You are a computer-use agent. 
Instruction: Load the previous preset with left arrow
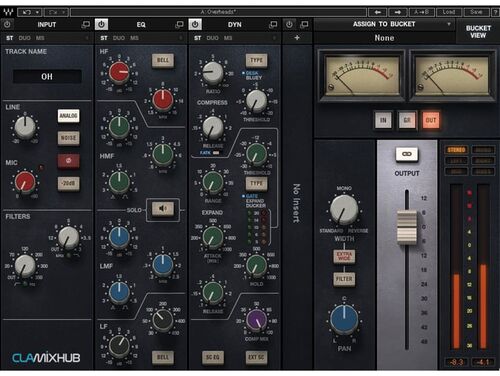click(378, 12)
